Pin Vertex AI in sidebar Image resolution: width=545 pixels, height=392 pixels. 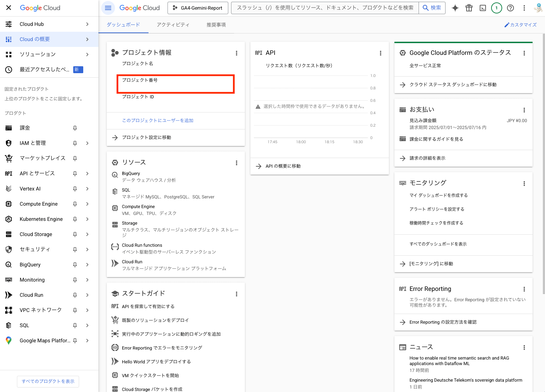75,189
